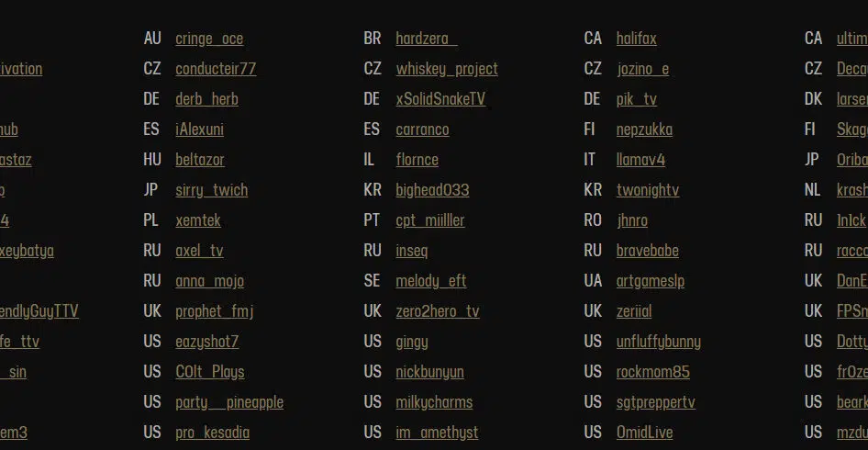Click the OmidLive link
This screenshot has height=450, width=868.
645,433
